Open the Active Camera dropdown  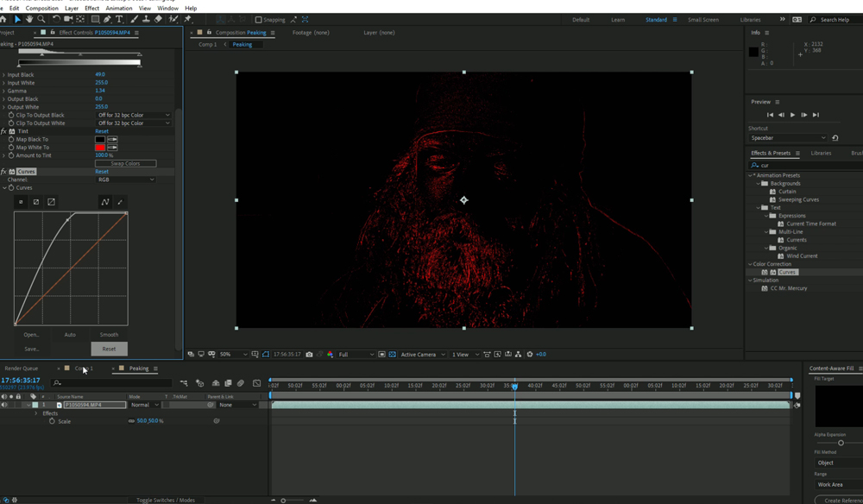pyautogui.click(x=422, y=355)
